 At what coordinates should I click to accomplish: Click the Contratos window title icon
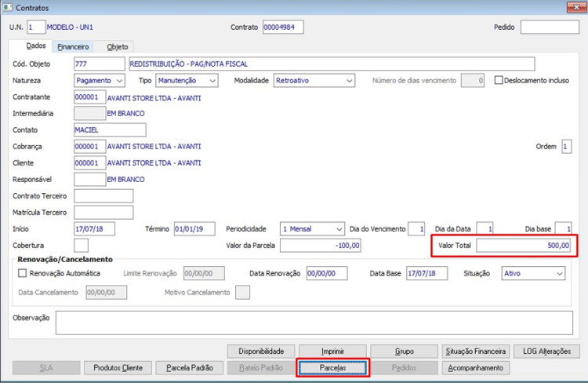pyautogui.click(x=8, y=7)
